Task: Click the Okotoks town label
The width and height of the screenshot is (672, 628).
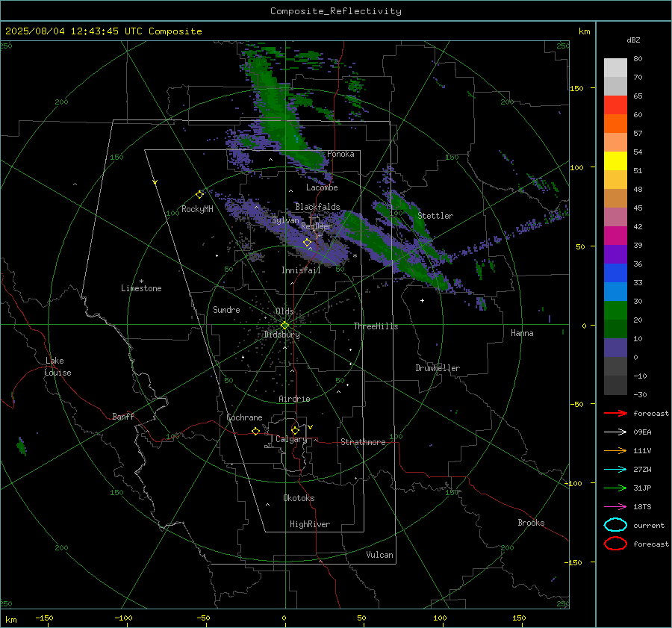Action: pos(299,498)
